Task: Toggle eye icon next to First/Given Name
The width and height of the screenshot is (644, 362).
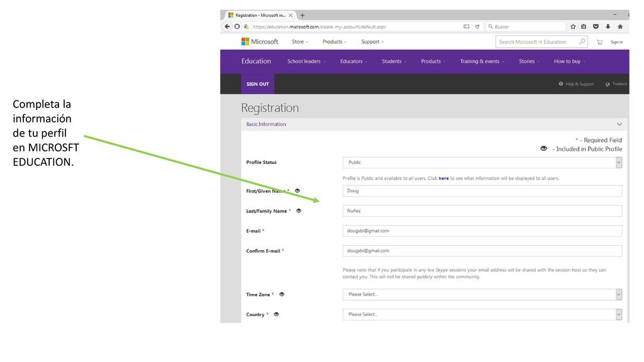Action: click(x=297, y=190)
